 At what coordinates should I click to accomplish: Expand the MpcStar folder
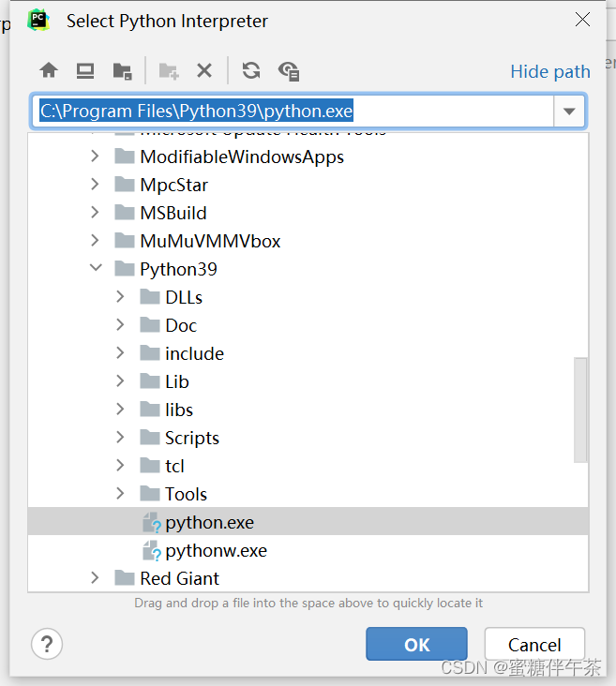pyautogui.click(x=95, y=184)
